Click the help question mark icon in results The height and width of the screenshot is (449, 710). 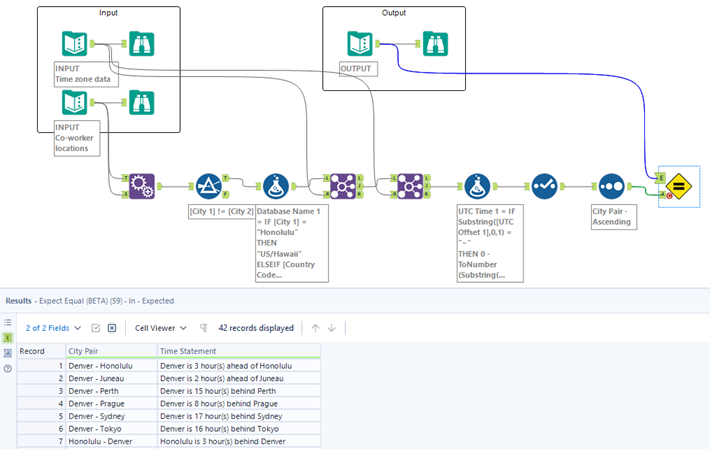pos(8,368)
